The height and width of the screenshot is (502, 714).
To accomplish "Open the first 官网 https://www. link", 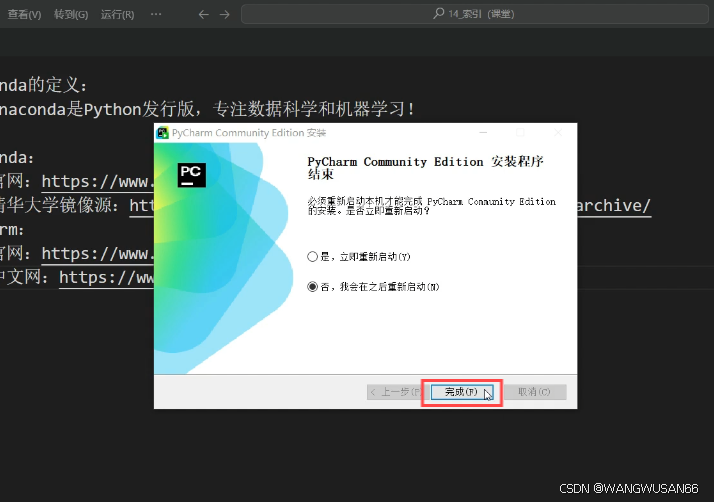I will (97, 182).
